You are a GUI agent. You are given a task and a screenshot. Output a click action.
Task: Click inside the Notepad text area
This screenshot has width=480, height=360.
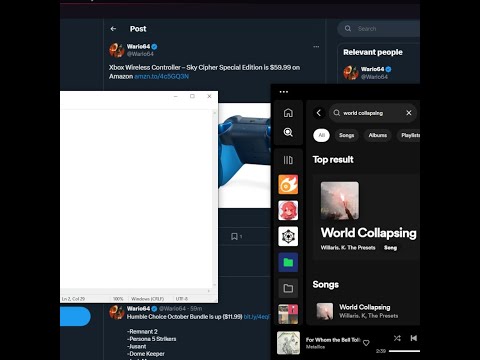(136, 199)
